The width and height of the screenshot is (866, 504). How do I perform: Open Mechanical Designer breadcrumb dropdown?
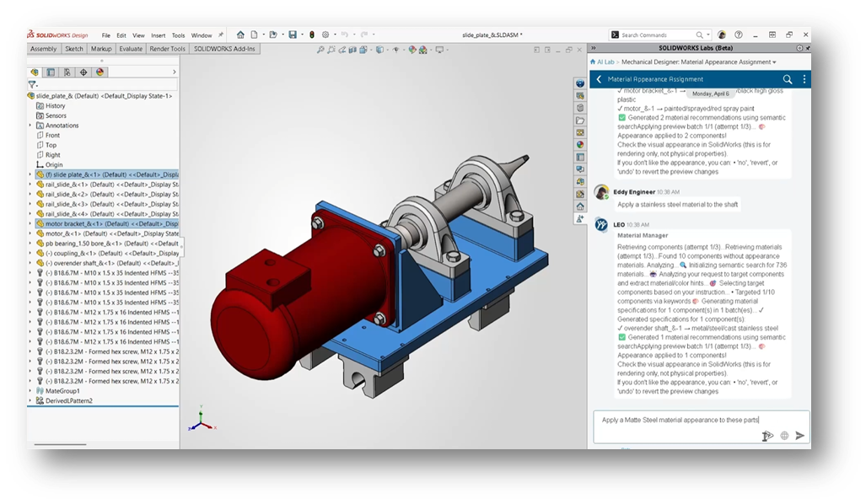click(774, 62)
